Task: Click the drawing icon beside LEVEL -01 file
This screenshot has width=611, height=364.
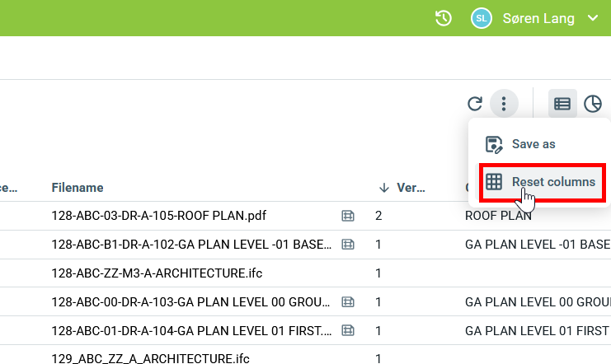Action: pyautogui.click(x=348, y=245)
